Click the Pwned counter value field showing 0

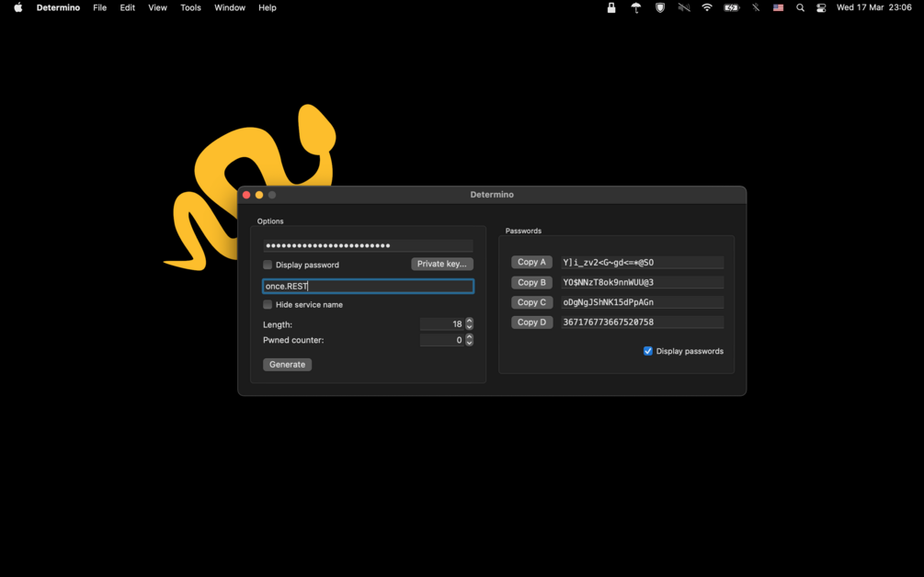(442, 340)
